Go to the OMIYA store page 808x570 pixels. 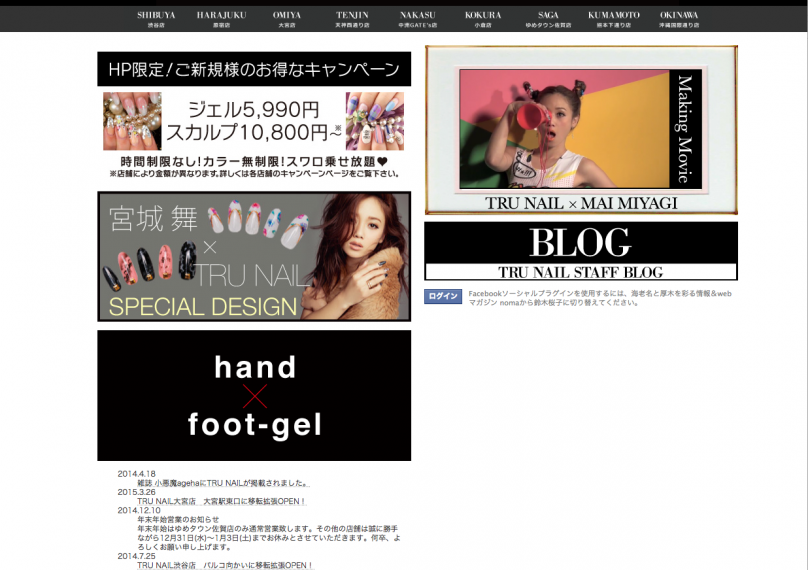(x=287, y=19)
